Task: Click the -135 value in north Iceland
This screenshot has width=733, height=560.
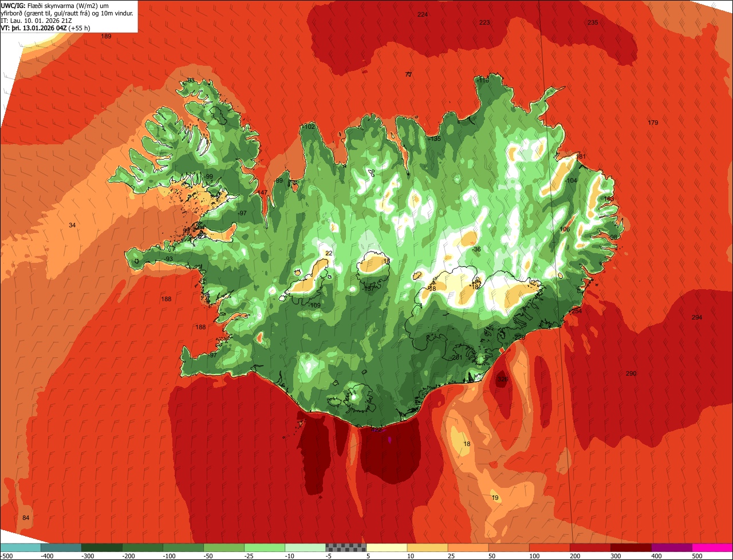Action: pos(435,139)
